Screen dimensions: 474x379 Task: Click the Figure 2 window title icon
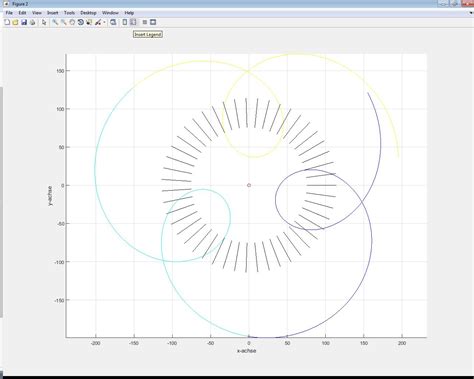(6, 4)
